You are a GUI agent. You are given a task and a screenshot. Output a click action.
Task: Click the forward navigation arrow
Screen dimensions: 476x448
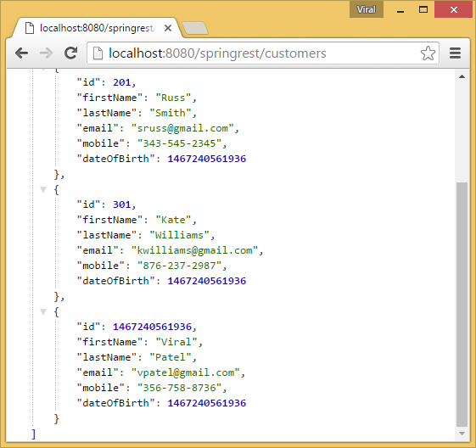(x=46, y=53)
